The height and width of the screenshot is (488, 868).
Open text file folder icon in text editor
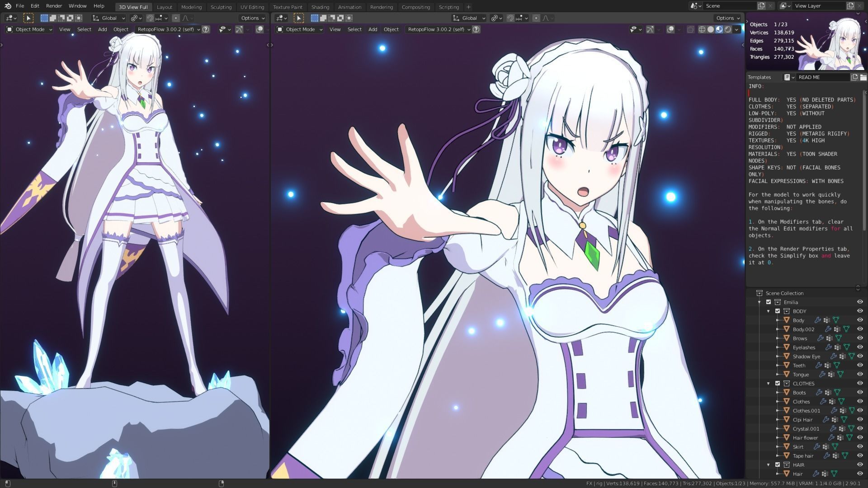[863, 77]
